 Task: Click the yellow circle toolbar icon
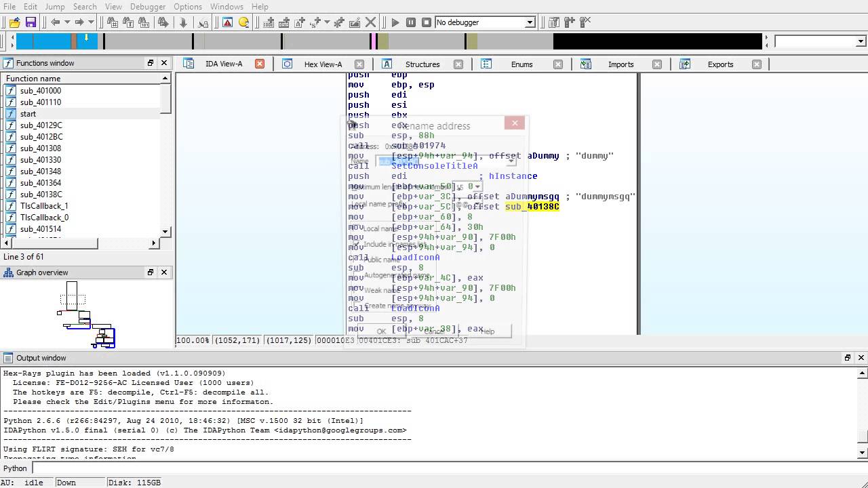(243, 22)
